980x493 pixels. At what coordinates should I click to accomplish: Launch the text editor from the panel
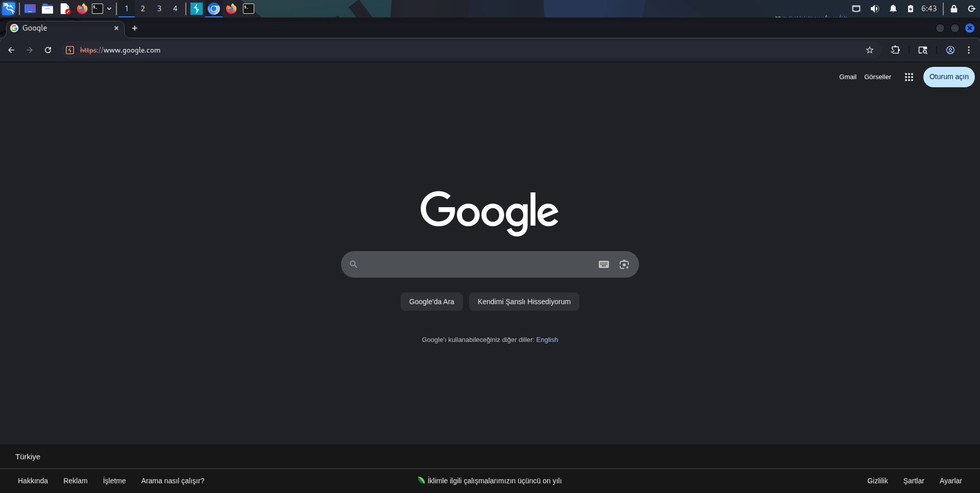(65, 9)
